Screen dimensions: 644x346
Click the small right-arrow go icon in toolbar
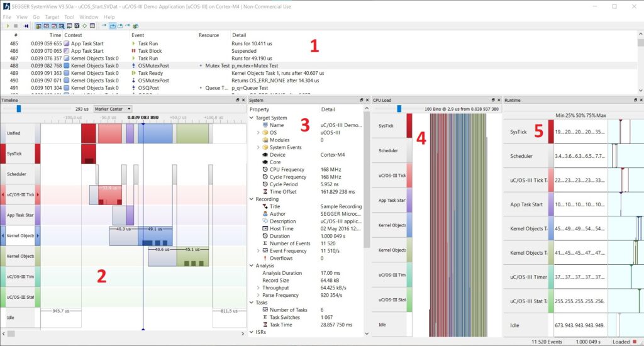tap(104, 25)
